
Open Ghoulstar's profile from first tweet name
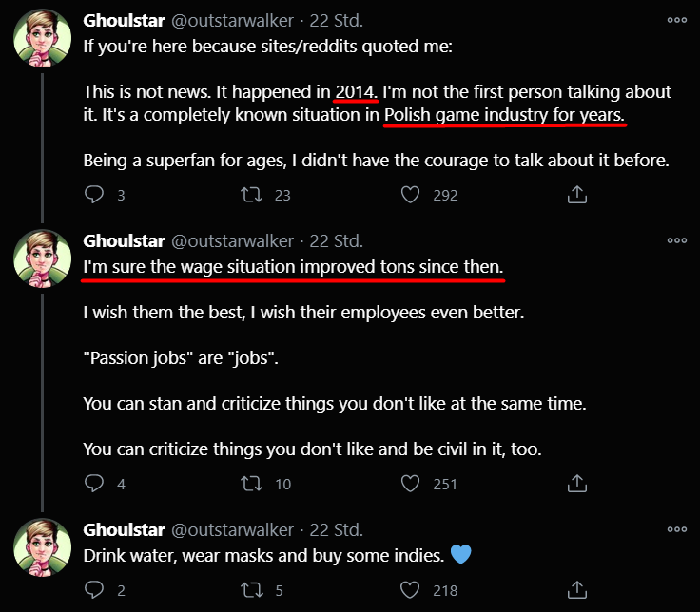click(x=124, y=20)
